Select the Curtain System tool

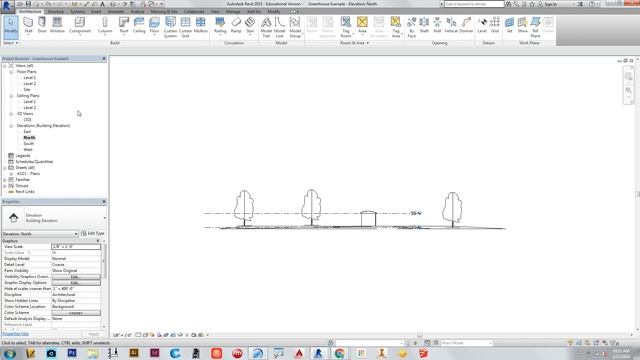point(170,27)
